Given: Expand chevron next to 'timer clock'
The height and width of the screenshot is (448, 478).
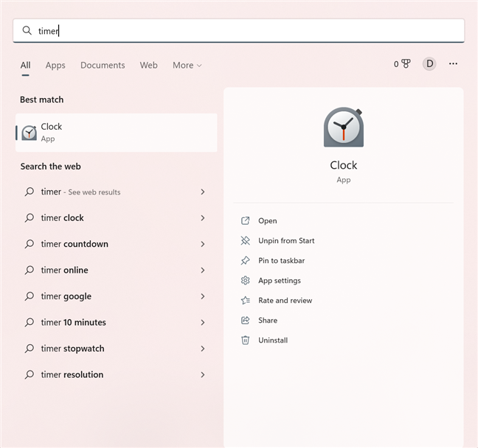Looking at the screenshot, I should pyautogui.click(x=203, y=218).
